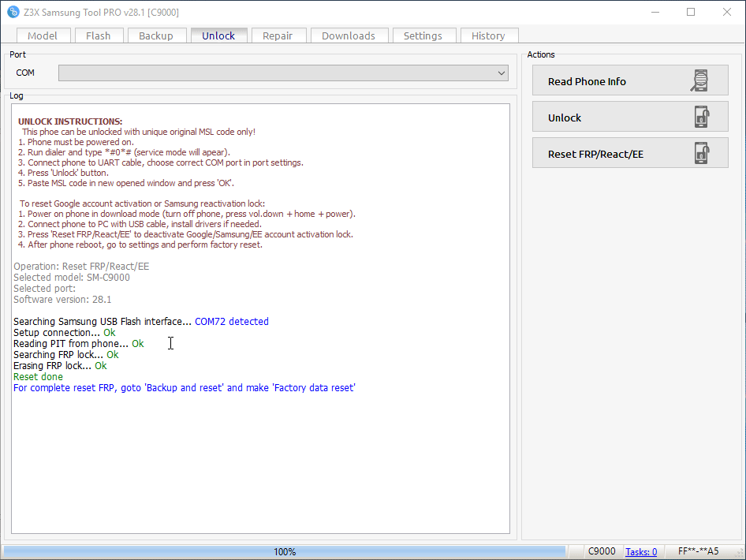Switch to the Downloads tab
The image size is (746, 560).
(349, 35)
